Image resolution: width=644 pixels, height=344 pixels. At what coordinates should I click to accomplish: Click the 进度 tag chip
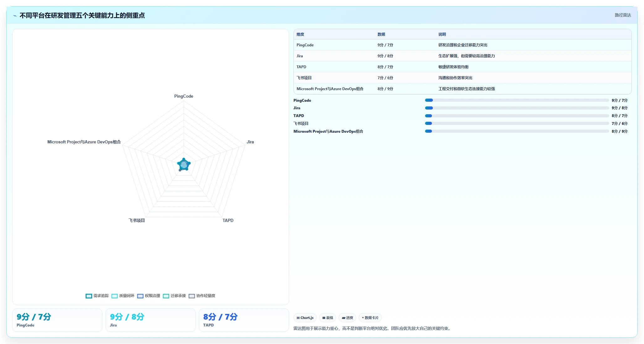(x=347, y=318)
